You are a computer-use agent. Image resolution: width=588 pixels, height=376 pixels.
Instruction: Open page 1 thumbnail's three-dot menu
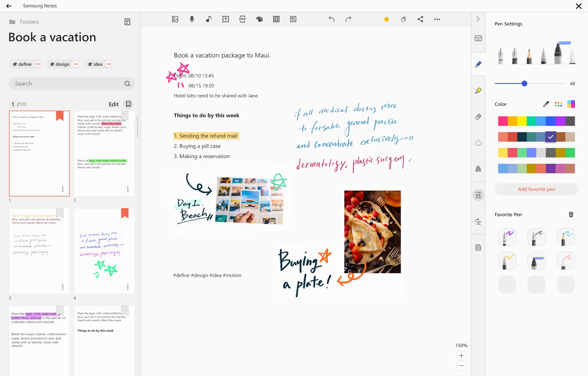[63, 189]
